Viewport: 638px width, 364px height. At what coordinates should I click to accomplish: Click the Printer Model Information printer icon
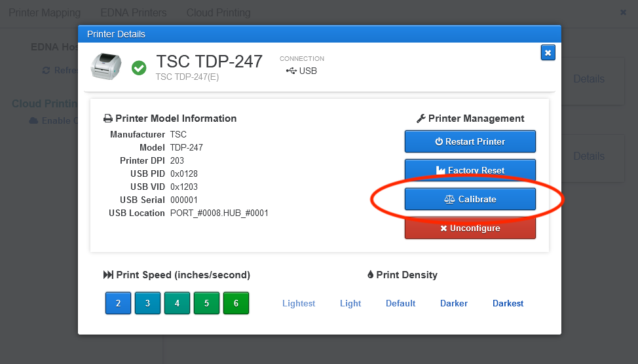pos(108,118)
